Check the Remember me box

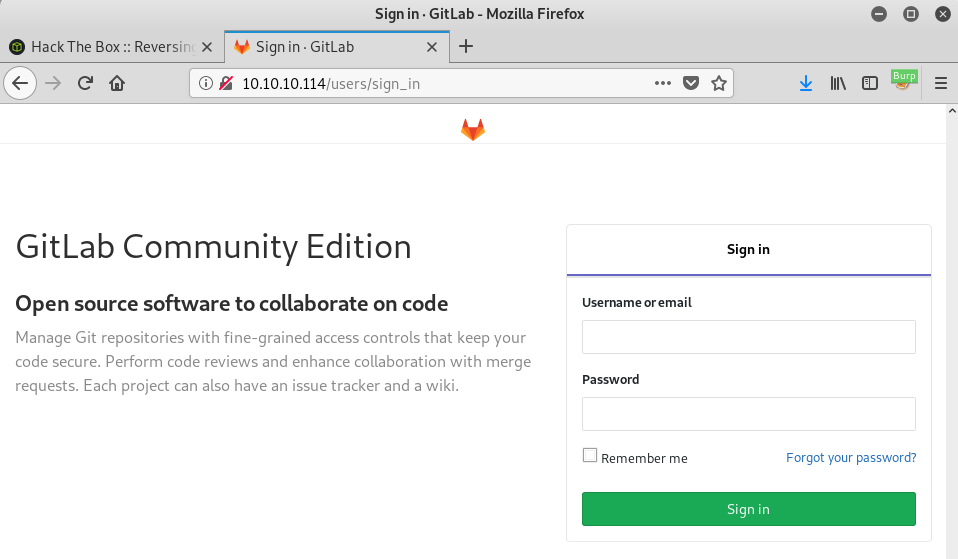(x=590, y=456)
